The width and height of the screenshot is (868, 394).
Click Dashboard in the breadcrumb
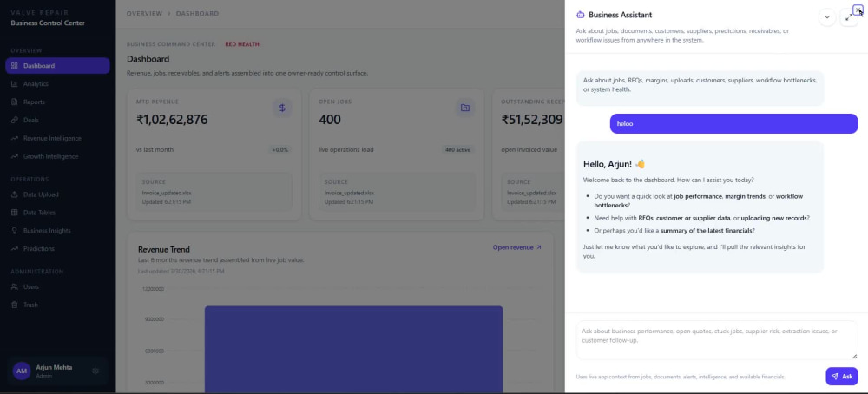[x=198, y=13]
